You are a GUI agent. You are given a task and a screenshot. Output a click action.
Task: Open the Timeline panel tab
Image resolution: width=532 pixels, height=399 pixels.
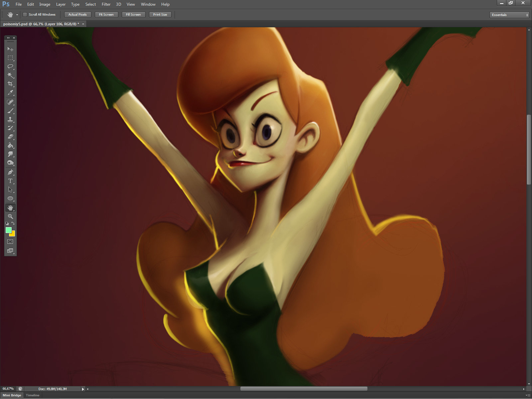(33, 395)
